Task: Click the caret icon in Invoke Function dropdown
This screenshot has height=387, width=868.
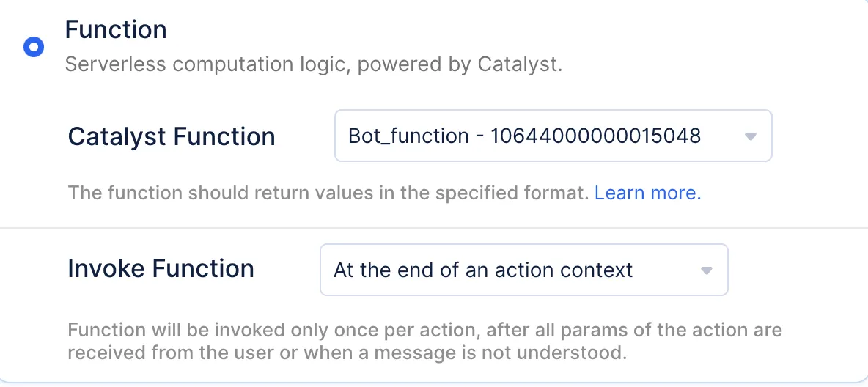Action: [x=707, y=270]
